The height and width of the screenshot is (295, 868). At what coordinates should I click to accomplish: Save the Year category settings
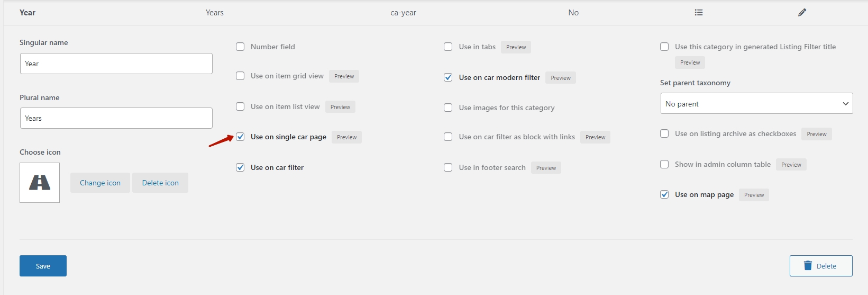[43, 266]
